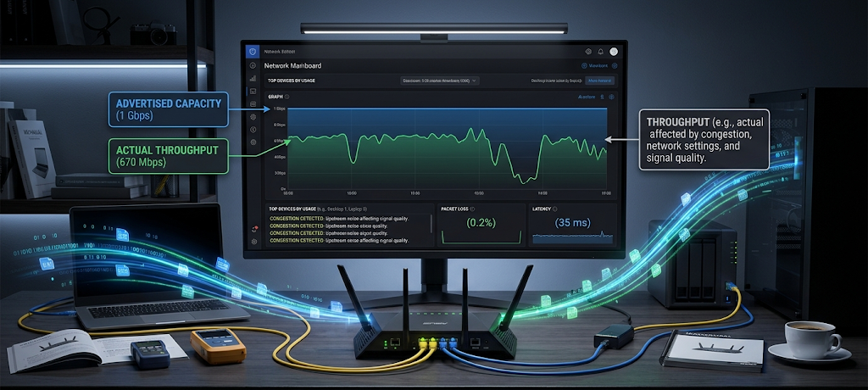The width and height of the screenshot is (868, 390).
Task: Click the Viewbont link near page title
Action: pyautogui.click(x=598, y=65)
